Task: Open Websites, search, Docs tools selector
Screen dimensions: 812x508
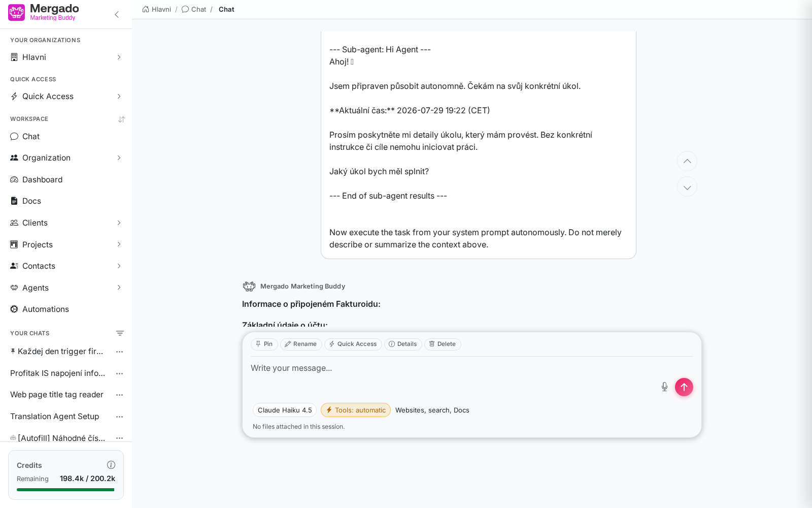Action: [x=432, y=410]
